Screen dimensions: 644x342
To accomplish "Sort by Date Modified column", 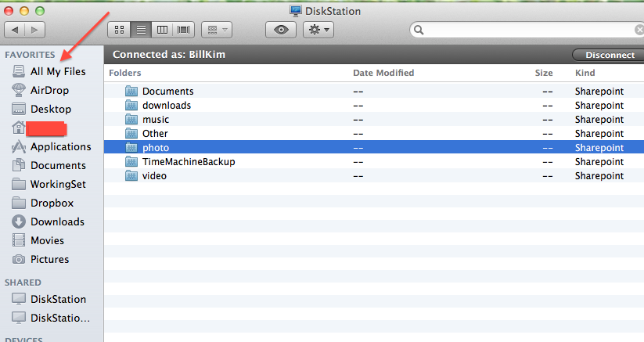I will (383, 73).
